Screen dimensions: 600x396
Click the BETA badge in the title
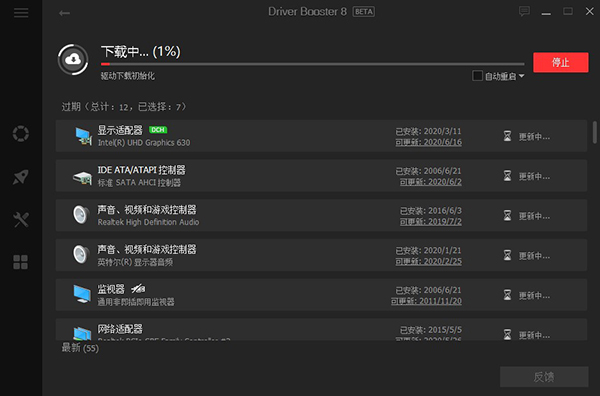click(x=364, y=12)
